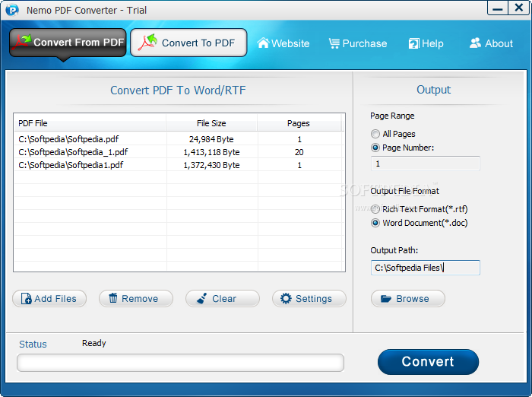
Task: Click the Browse button
Action: [408, 299]
